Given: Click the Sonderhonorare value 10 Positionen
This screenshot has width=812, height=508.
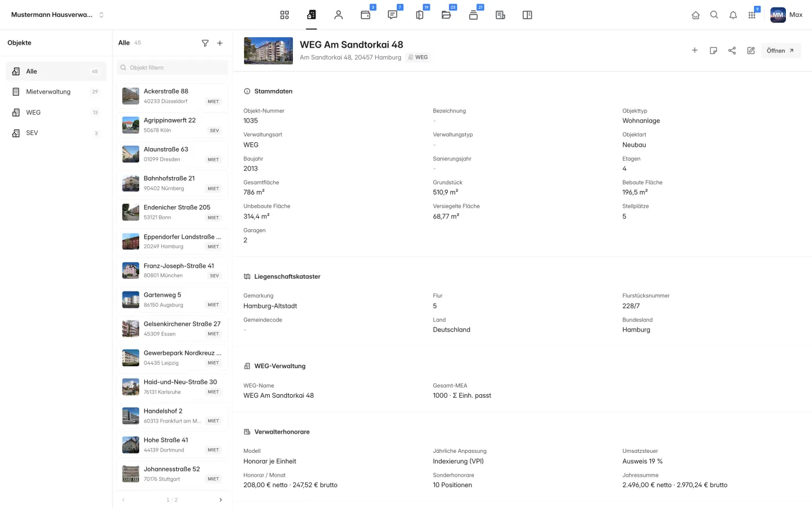Looking at the screenshot, I should (x=452, y=485).
